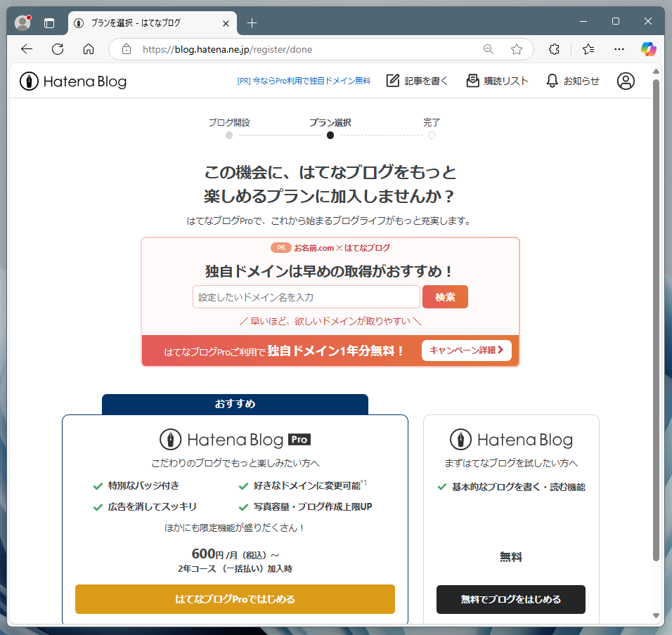The width and height of the screenshot is (672, 635).
Task: Close the プランを選択 browser tab
Action: pos(226,24)
